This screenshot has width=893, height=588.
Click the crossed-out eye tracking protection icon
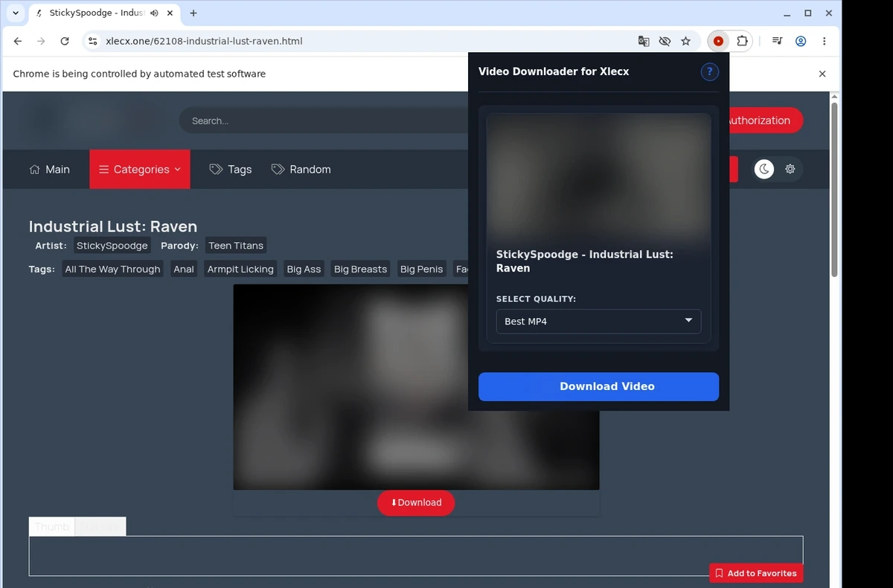pos(665,42)
